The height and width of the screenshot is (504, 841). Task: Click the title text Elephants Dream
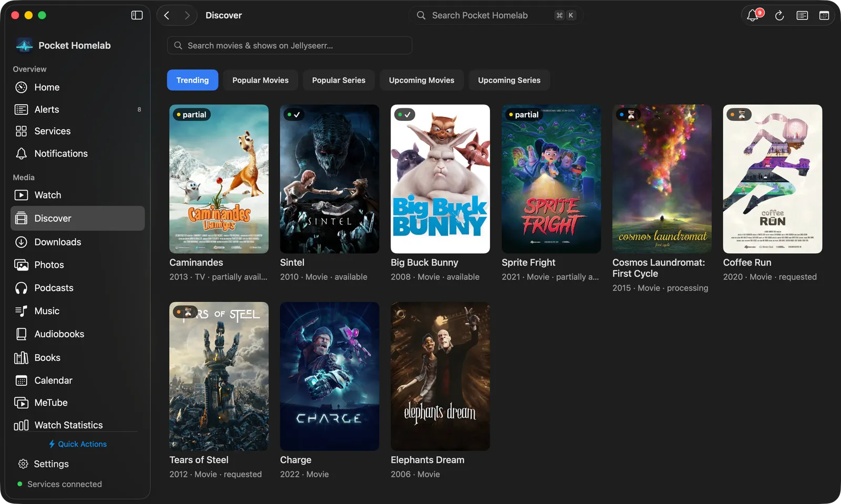coord(427,460)
